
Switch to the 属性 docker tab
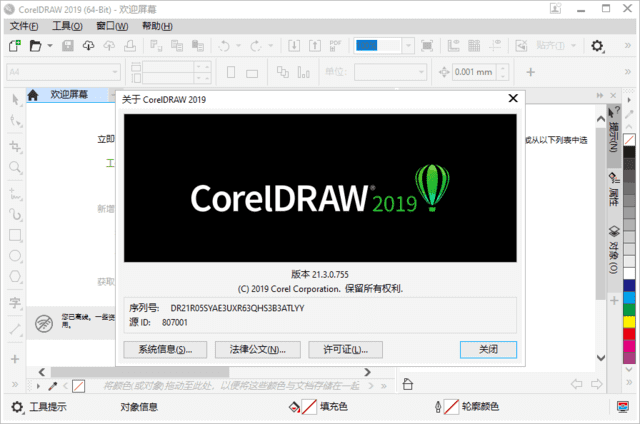click(613, 186)
